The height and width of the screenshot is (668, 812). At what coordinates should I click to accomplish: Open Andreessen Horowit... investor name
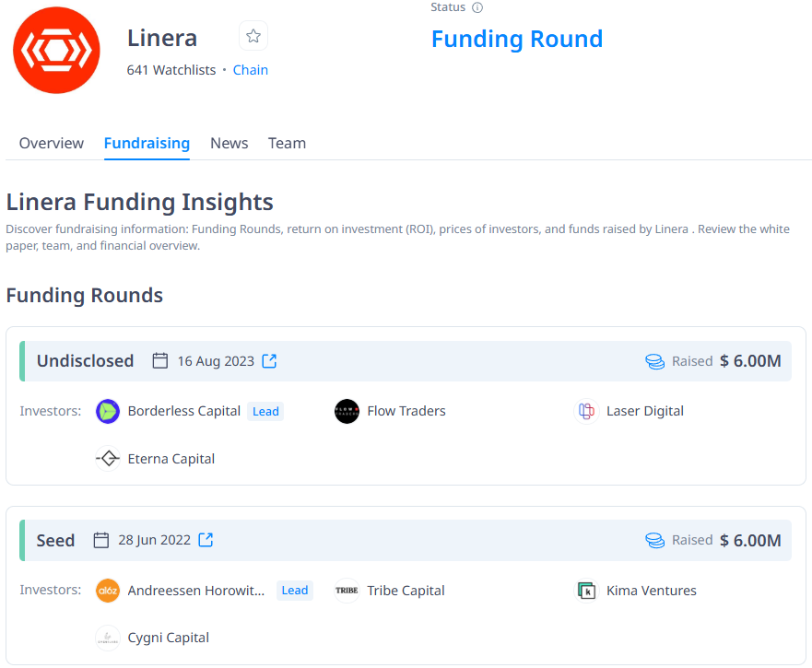pos(195,591)
